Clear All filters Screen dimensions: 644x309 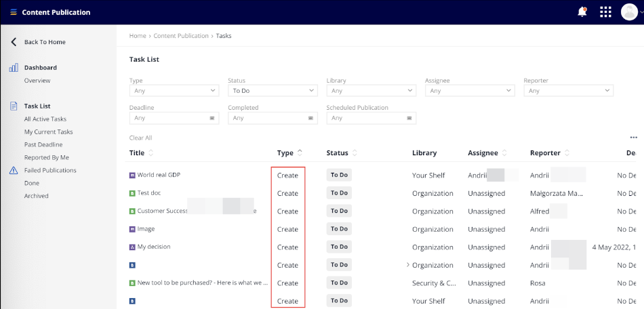(141, 138)
